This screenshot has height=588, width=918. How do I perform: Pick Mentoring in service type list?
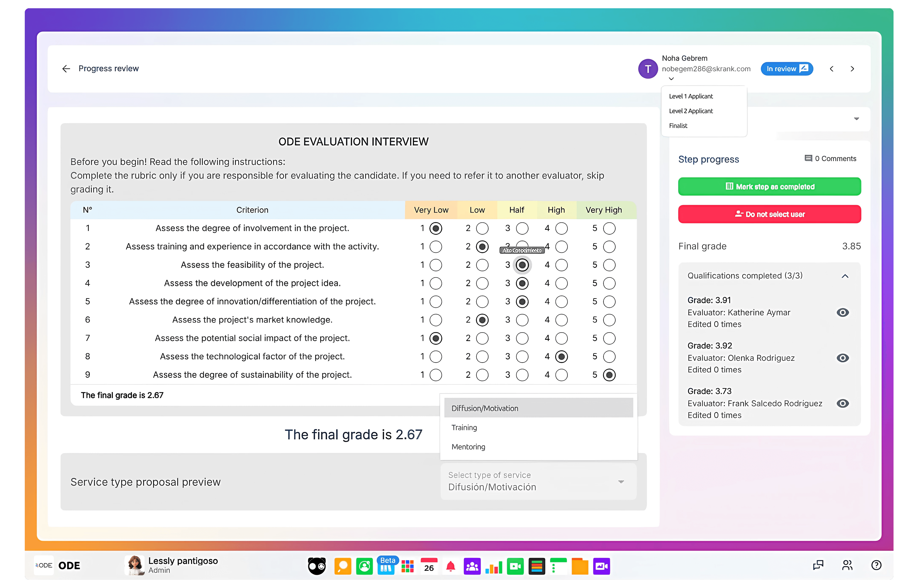click(x=468, y=447)
